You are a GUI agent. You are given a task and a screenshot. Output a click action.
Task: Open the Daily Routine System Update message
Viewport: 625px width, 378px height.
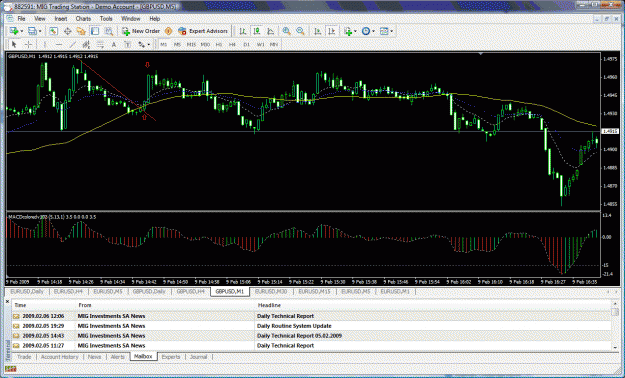(x=294, y=326)
